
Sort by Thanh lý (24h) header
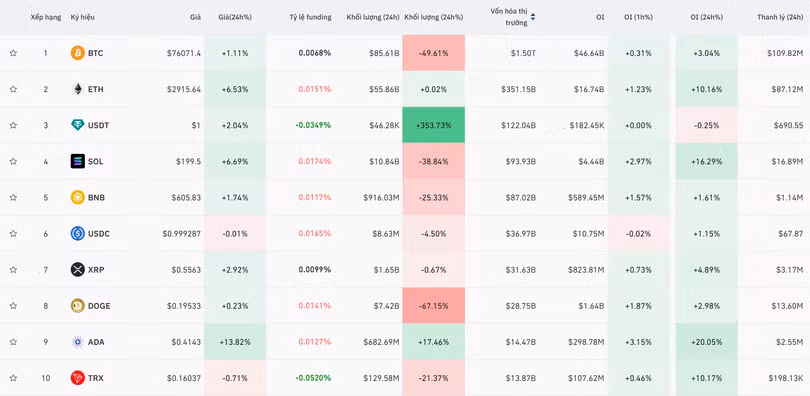click(x=780, y=17)
